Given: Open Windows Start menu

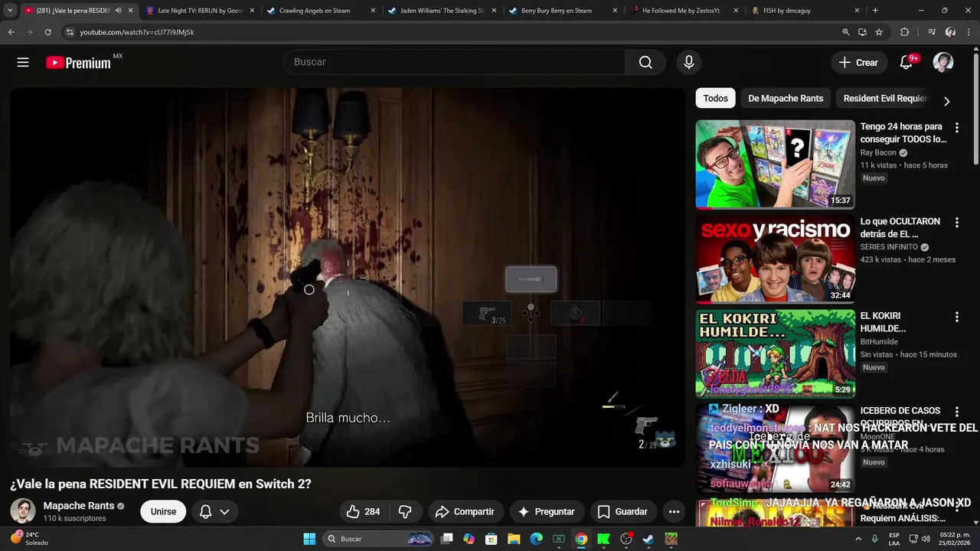Looking at the screenshot, I should pyautogui.click(x=309, y=539).
